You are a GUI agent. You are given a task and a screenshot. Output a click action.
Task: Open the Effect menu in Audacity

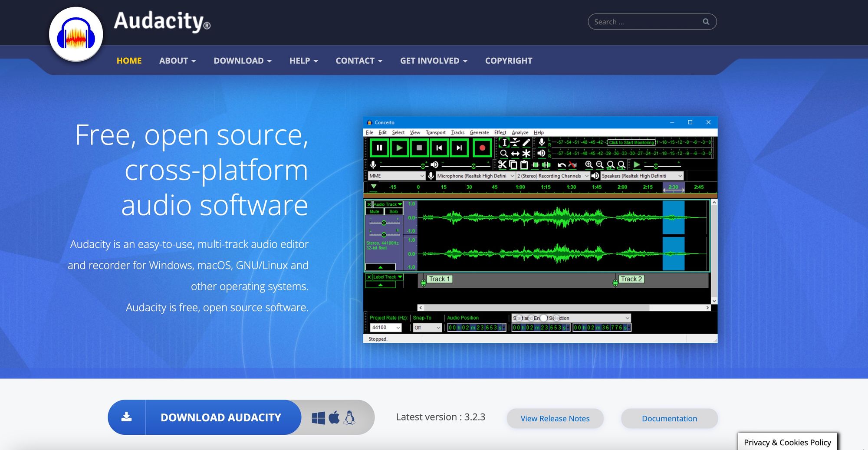[x=500, y=132]
